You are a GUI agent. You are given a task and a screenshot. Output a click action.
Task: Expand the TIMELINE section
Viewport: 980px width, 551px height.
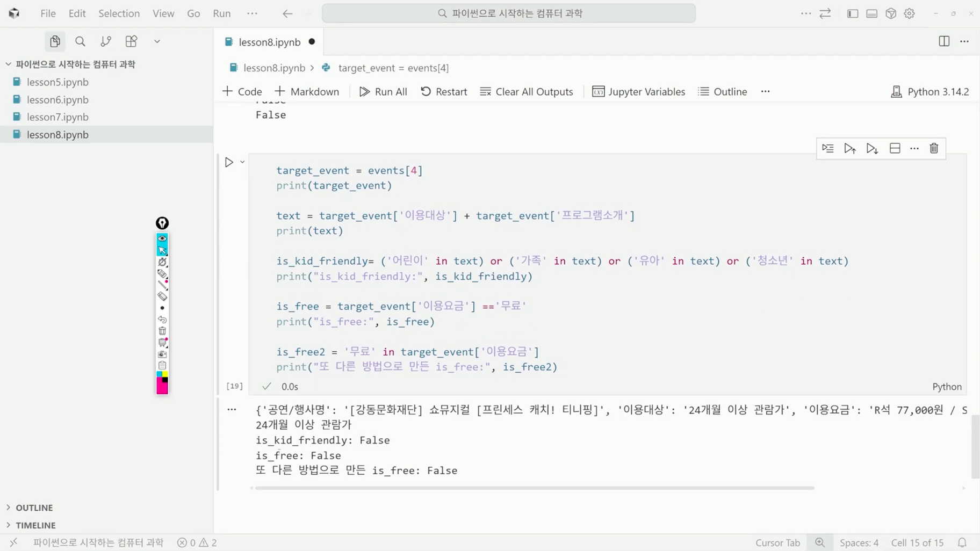point(35,525)
